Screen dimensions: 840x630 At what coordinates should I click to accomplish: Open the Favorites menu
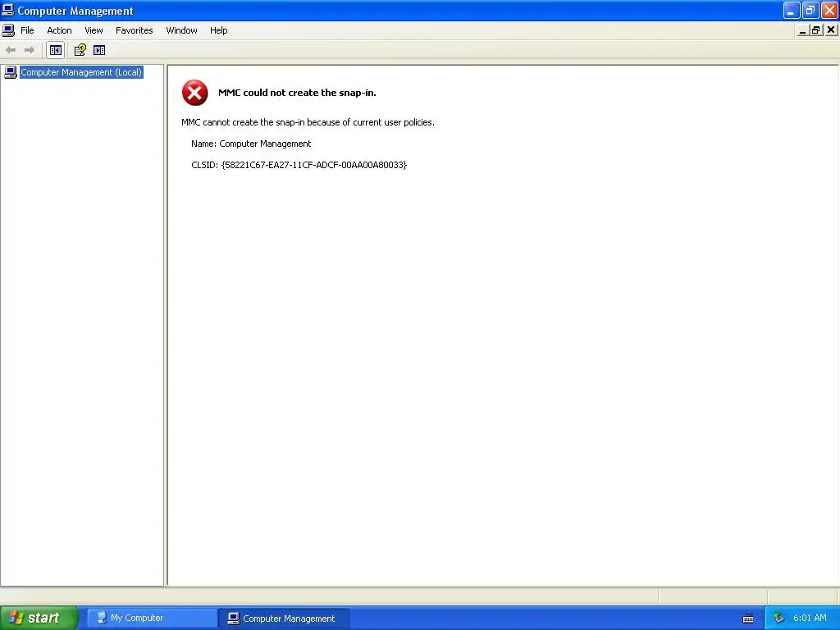pyautogui.click(x=134, y=30)
